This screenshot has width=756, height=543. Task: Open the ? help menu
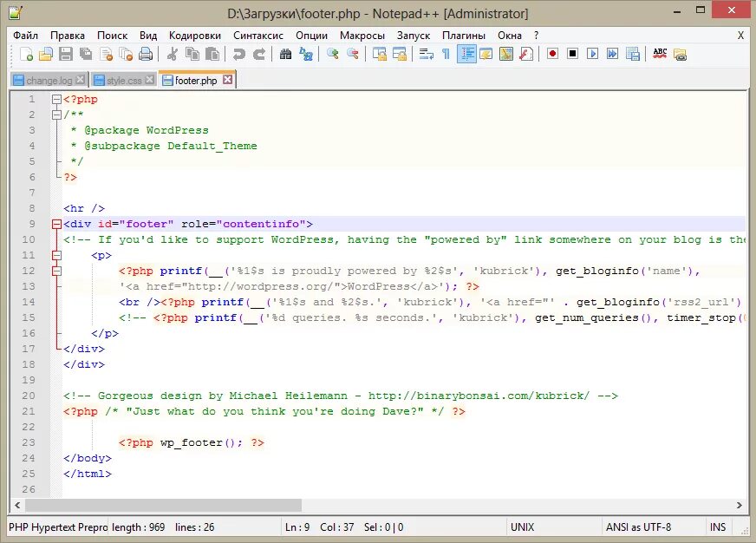click(x=536, y=36)
